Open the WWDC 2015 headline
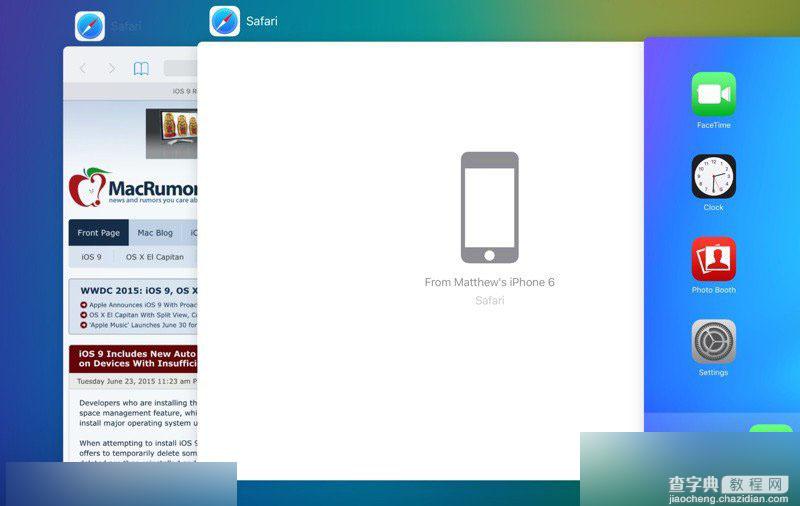 tap(139, 290)
